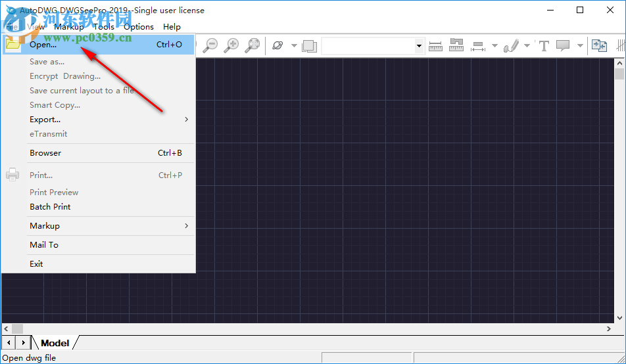This screenshot has width=626, height=364.
Task: Open the Help menu
Action: (172, 27)
